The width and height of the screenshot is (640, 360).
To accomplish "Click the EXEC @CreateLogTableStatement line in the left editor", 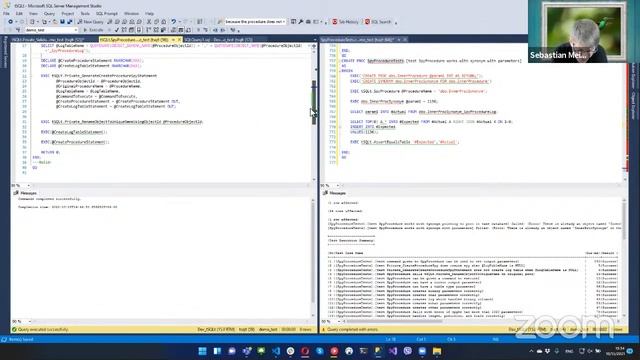I will click(74, 132).
